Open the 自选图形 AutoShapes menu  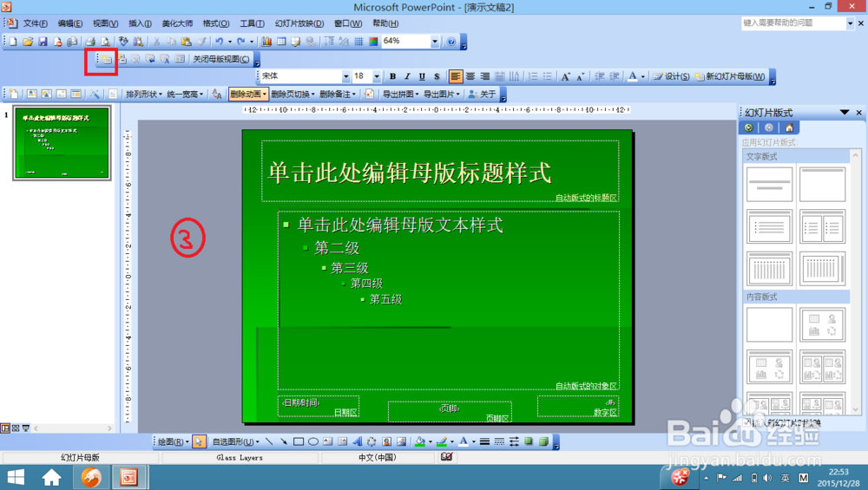(x=236, y=441)
